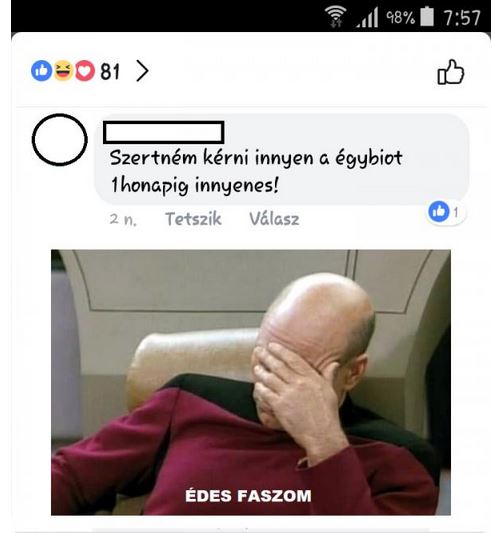Viewport: 492px width, 533px height.
Task: Tap the thumbs-up Like outline icon
Action: [x=451, y=72]
